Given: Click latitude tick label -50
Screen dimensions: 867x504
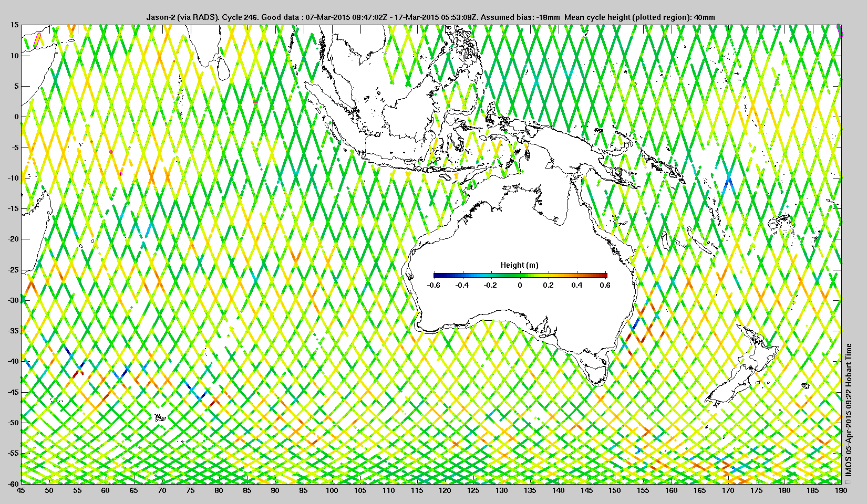Looking at the screenshot, I should (13, 423).
